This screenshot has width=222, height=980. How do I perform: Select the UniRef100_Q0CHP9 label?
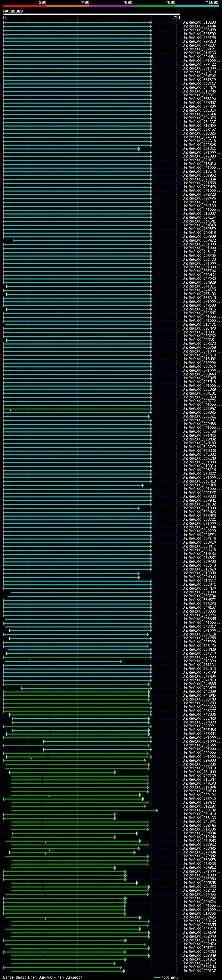point(199,688)
